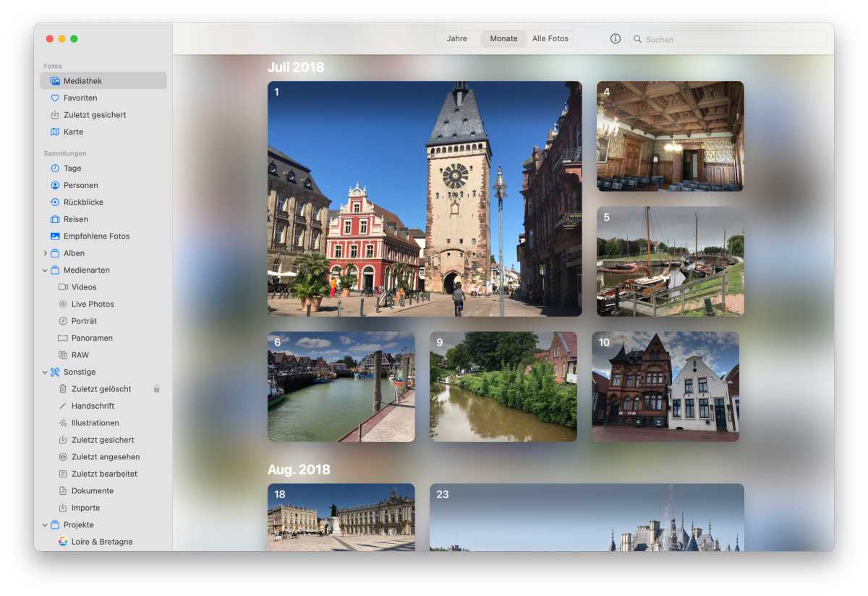Click the Sonstige label
868x596 pixels.
tap(80, 372)
